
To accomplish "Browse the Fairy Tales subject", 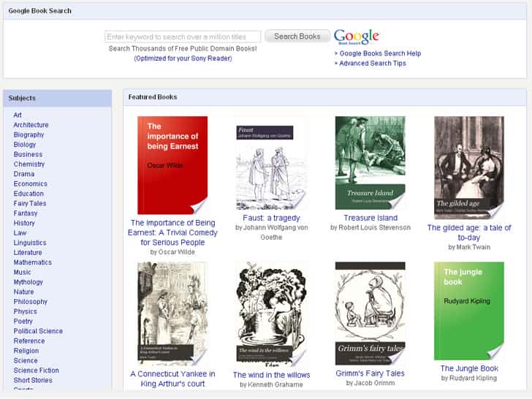I will pos(30,203).
